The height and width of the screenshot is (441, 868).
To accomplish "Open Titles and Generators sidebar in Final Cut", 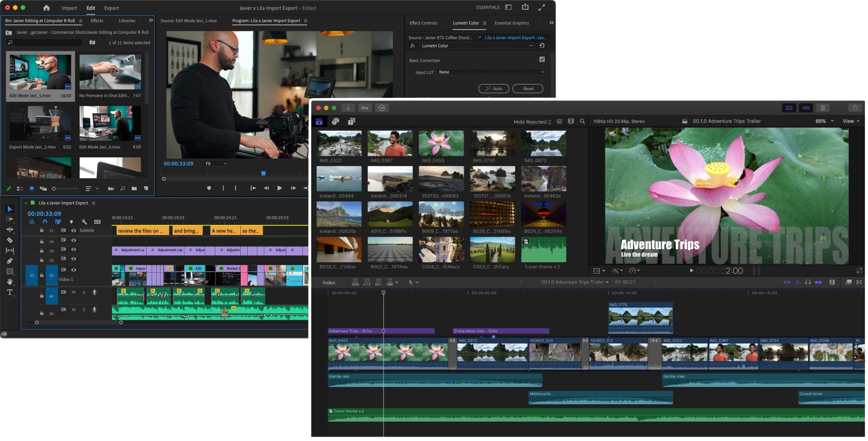I will pos(352,121).
